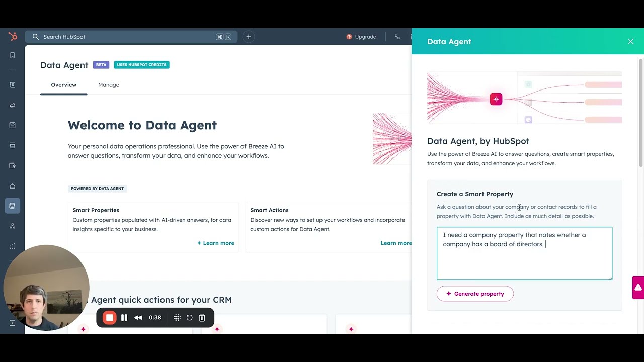Screen dimensions: 644x362
Task: Click the plus quick-create button in top bar
Action: click(249, 37)
